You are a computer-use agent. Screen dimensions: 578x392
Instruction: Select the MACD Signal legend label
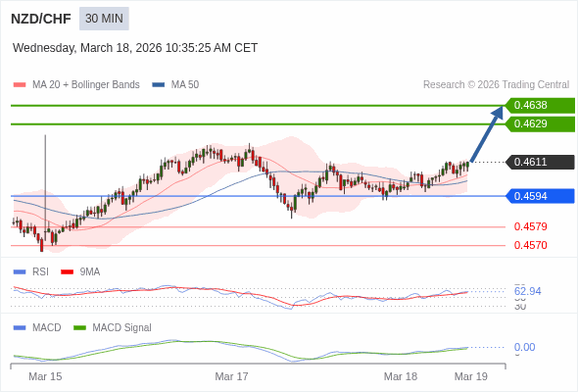[121, 328]
